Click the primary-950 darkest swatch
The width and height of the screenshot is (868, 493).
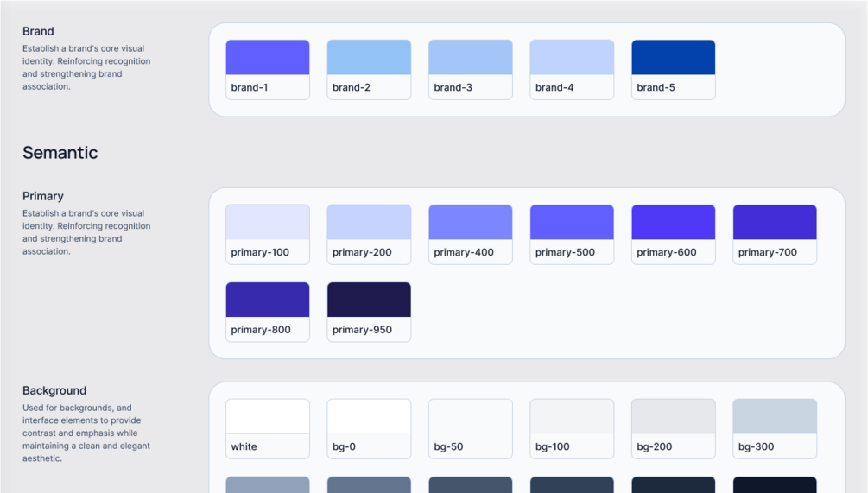pos(369,312)
